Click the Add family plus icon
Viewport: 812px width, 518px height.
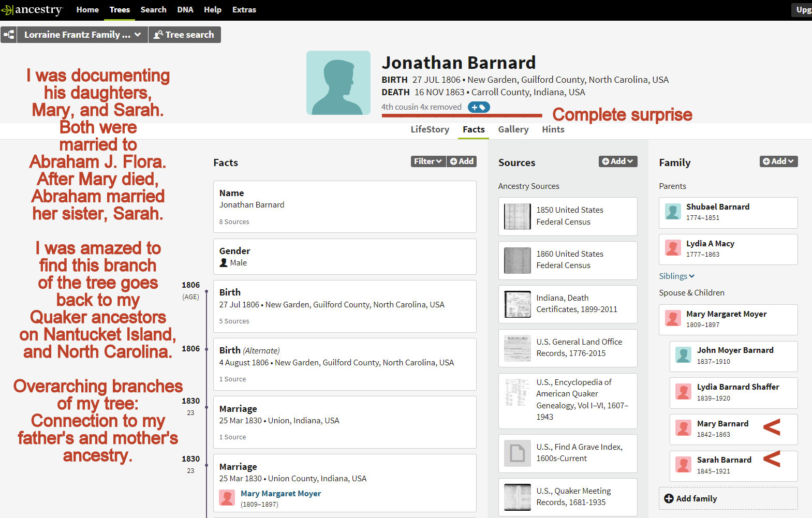[x=669, y=498]
